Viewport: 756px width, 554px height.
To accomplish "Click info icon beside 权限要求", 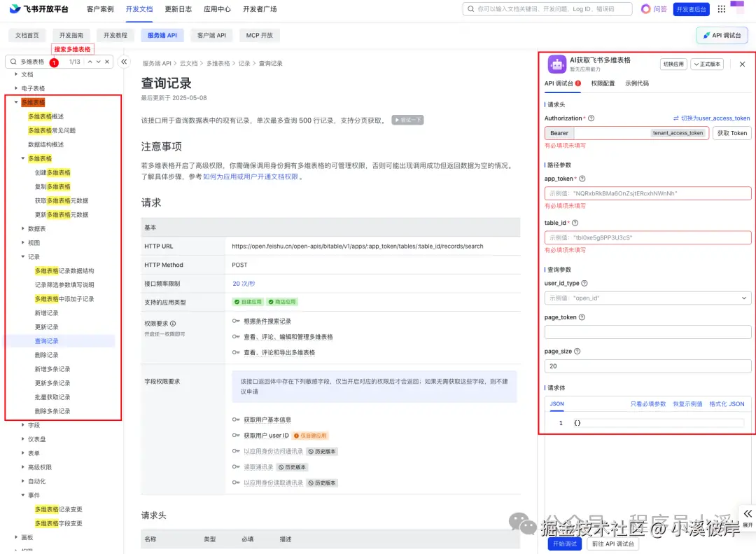I will pos(173,324).
